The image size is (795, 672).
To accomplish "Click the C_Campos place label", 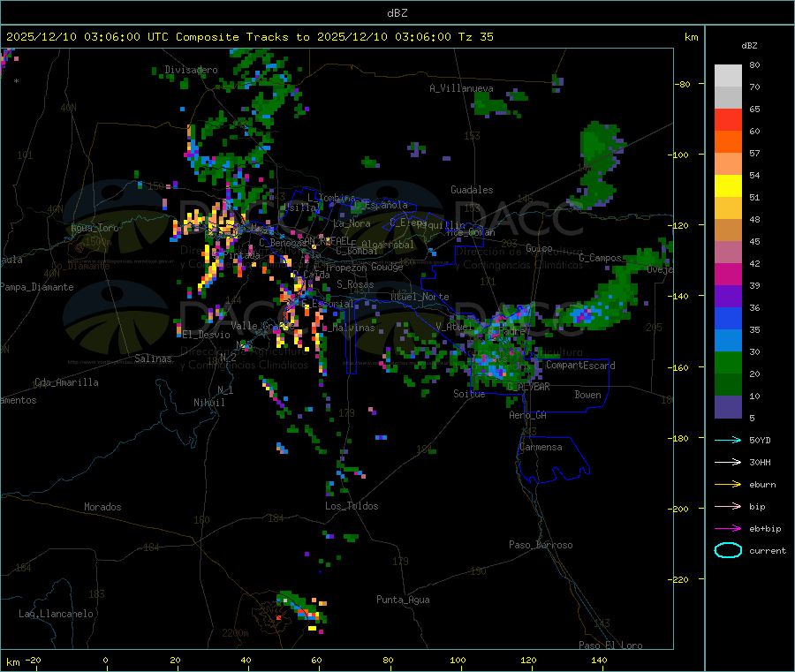I will pyautogui.click(x=600, y=258).
